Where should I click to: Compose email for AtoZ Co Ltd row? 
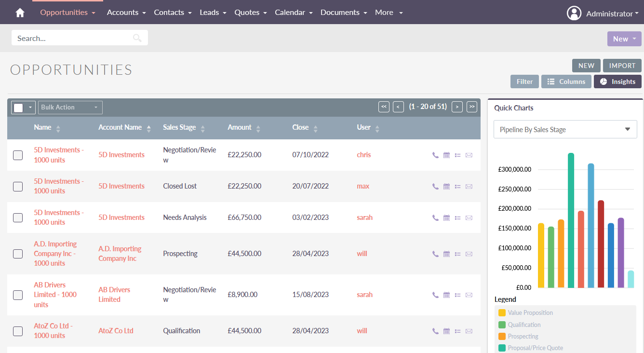click(x=469, y=331)
